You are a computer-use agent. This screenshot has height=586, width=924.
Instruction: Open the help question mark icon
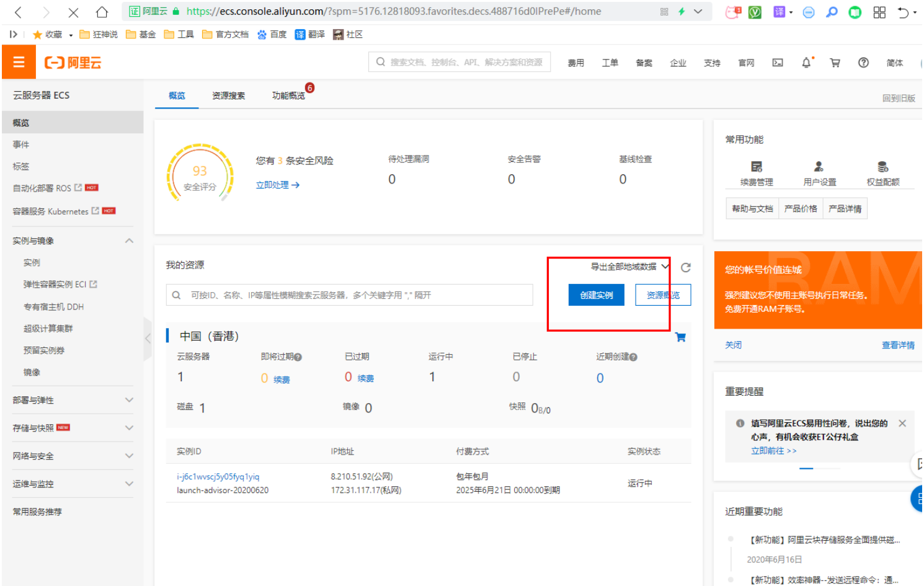863,63
